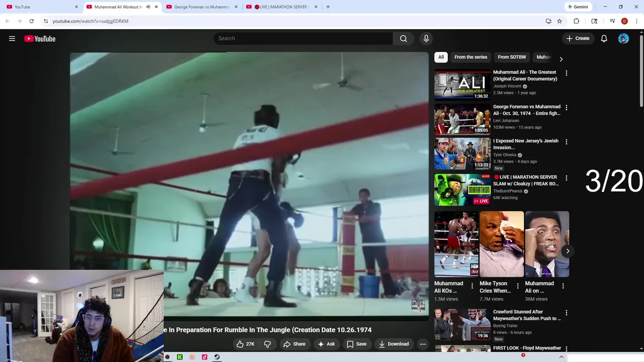Switch to the LIVE MARATHON SERVER tab
The width and height of the screenshot is (644, 362).
click(x=282, y=7)
